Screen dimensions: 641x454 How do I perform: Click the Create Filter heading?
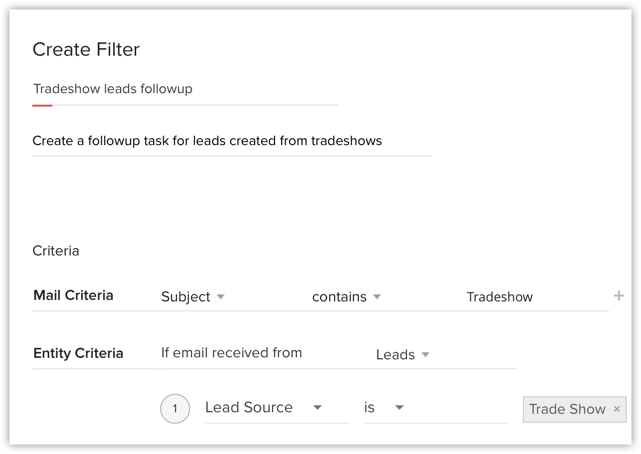86,50
